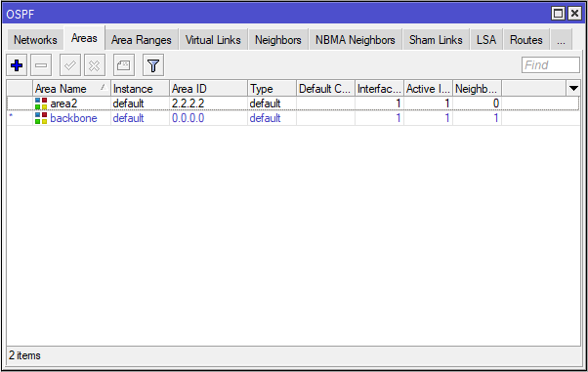Open the column selector dropdown arrow

click(x=573, y=89)
